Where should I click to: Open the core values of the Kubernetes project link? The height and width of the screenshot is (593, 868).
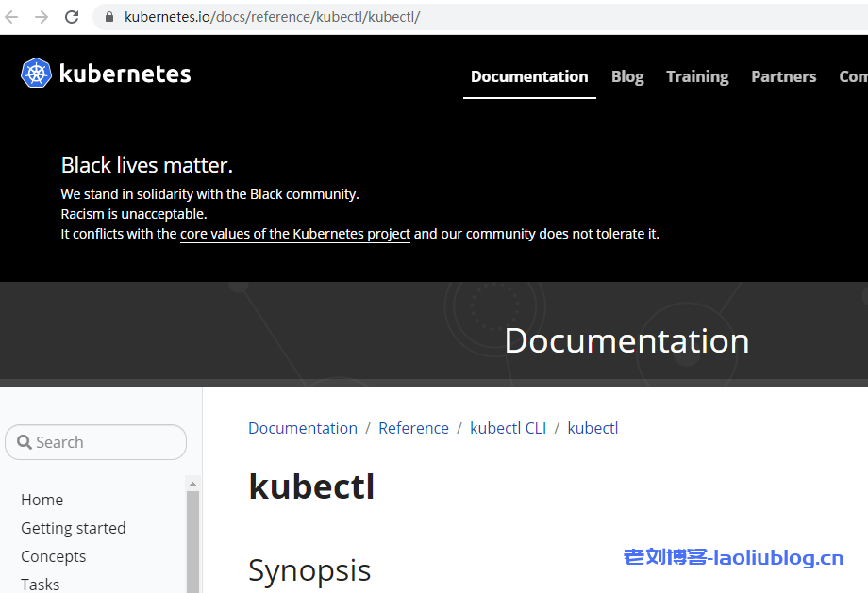[294, 233]
